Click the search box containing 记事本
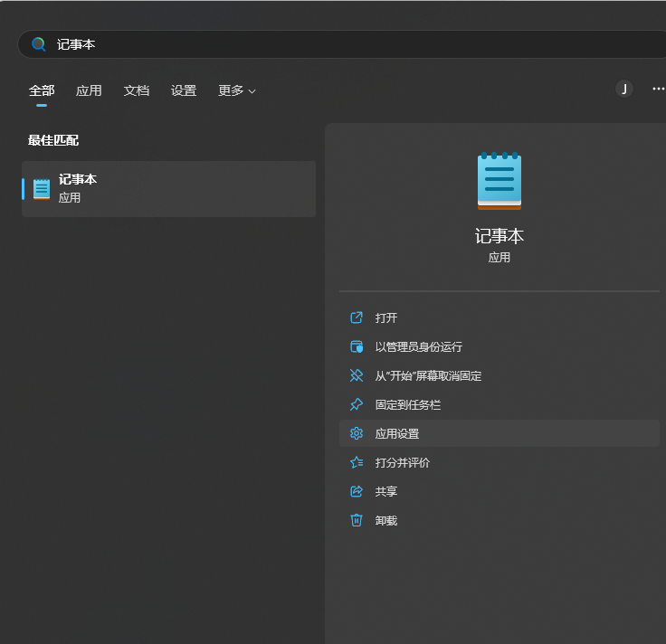The image size is (666, 644). click(x=341, y=44)
